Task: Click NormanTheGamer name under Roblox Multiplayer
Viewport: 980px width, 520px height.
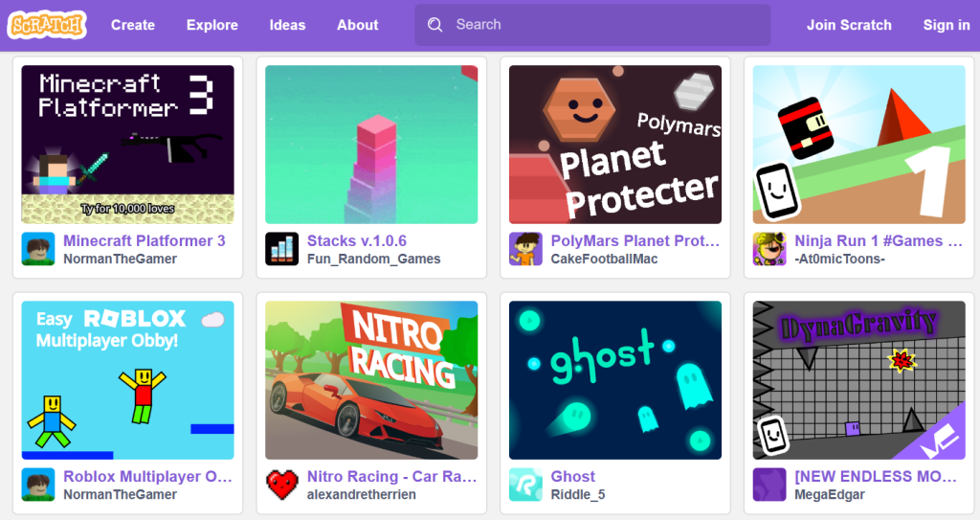Action: [x=120, y=495]
